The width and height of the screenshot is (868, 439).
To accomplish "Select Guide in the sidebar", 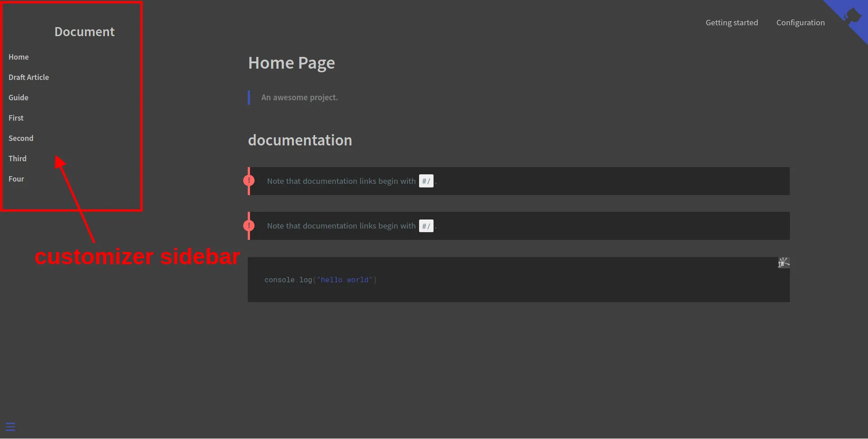I will [19, 98].
